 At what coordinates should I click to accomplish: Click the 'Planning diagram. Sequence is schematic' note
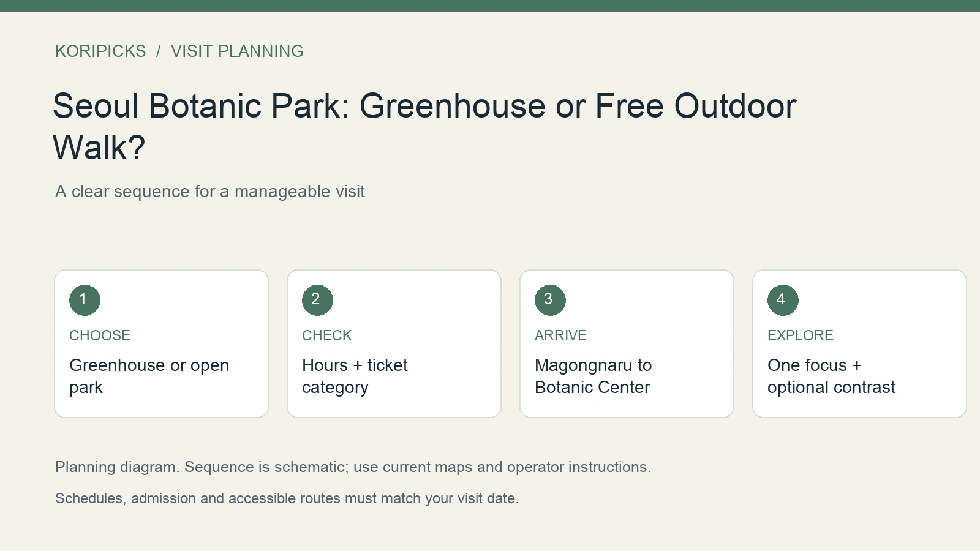[353, 467]
